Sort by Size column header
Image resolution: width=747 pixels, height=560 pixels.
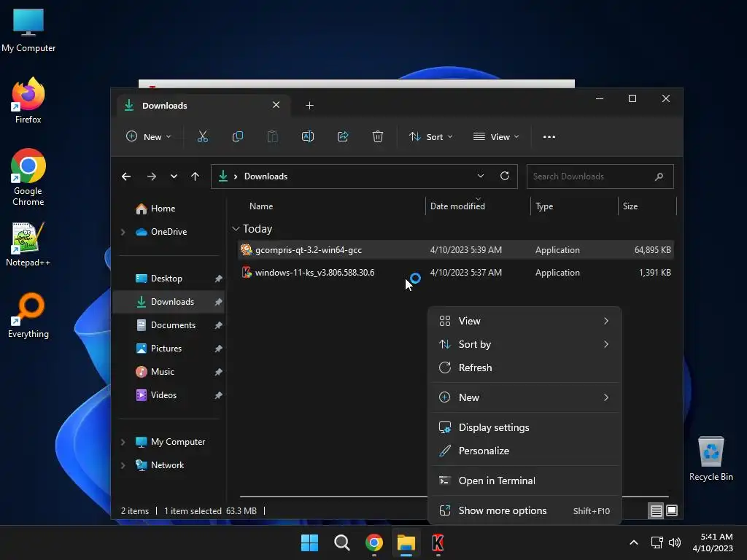[630, 206]
